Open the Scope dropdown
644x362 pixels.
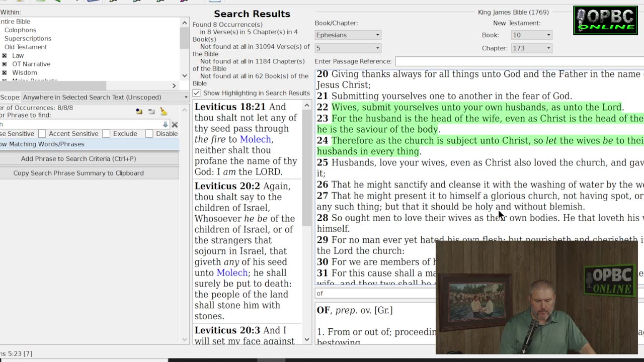point(105,97)
